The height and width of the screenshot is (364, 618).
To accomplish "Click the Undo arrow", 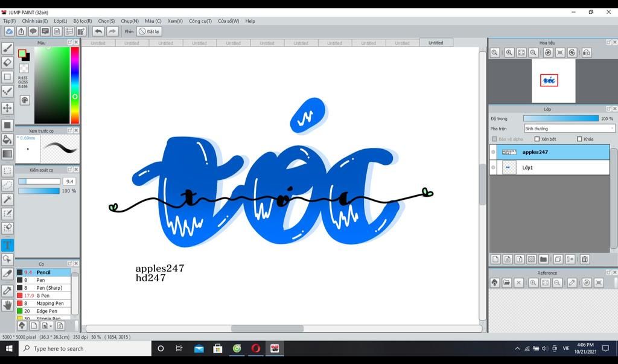I will pos(98,31).
